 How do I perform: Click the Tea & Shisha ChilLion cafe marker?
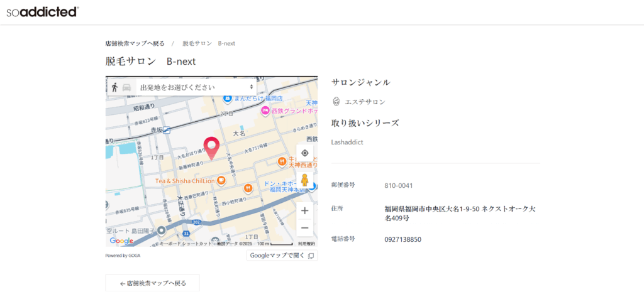(x=221, y=181)
